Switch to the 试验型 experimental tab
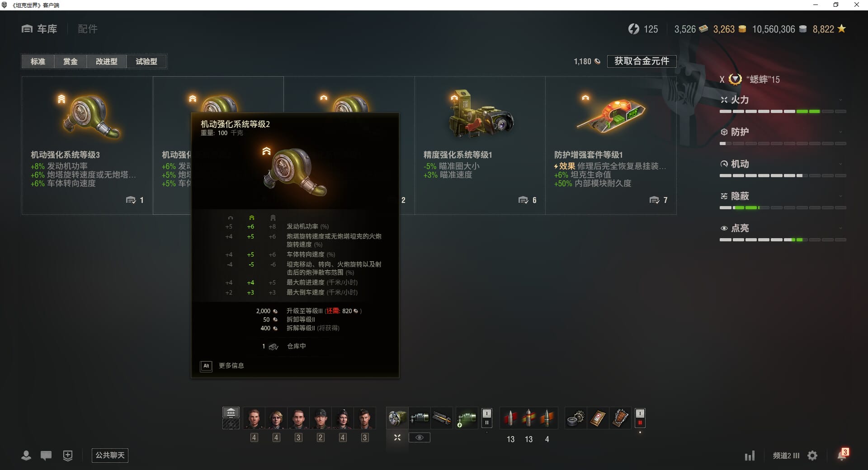This screenshot has width=868, height=470. (x=146, y=61)
